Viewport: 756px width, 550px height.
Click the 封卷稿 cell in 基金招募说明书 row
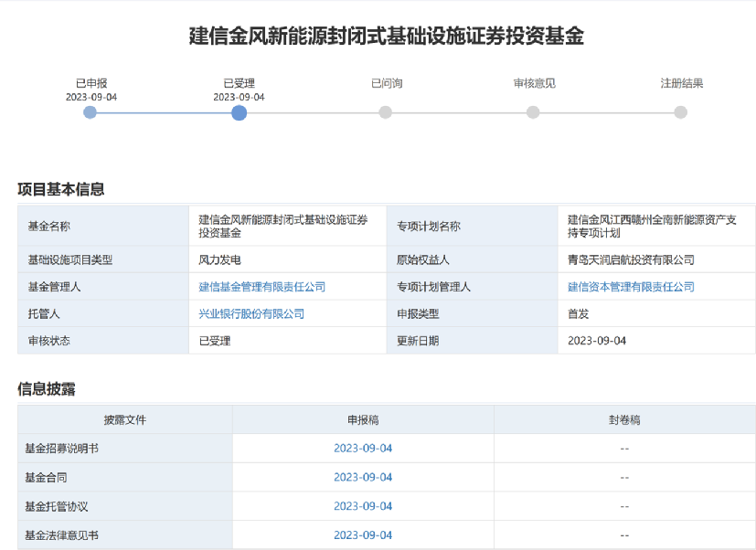coord(624,449)
